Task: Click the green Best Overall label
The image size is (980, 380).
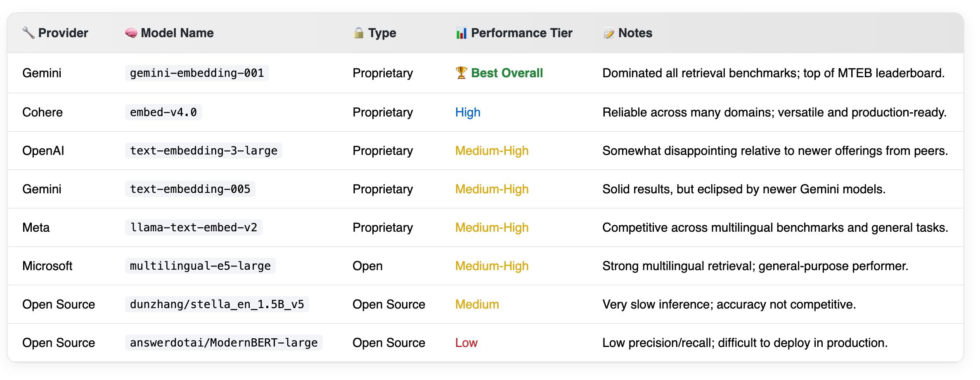Action: pyautogui.click(x=507, y=73)
